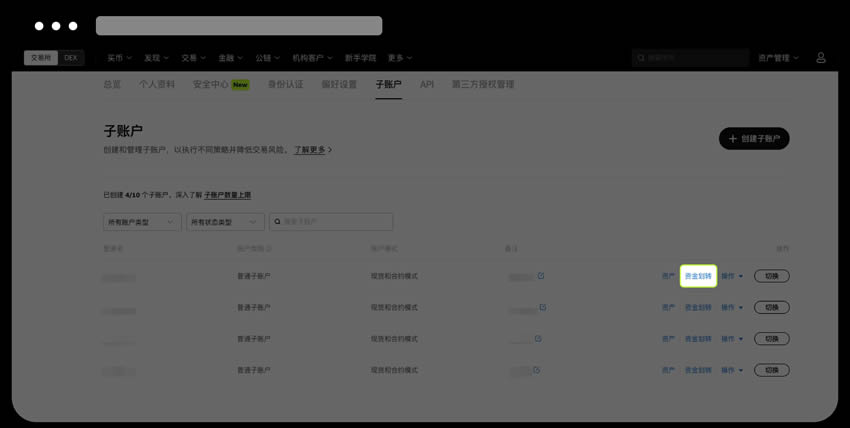Switch to the 个人资料 tab

(157, 85)
